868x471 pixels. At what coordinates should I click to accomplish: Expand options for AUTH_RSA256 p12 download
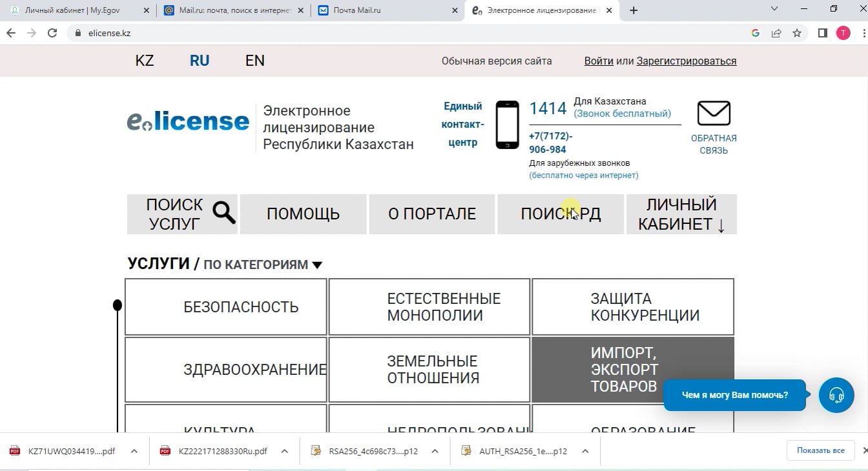(x=585, y=451)
